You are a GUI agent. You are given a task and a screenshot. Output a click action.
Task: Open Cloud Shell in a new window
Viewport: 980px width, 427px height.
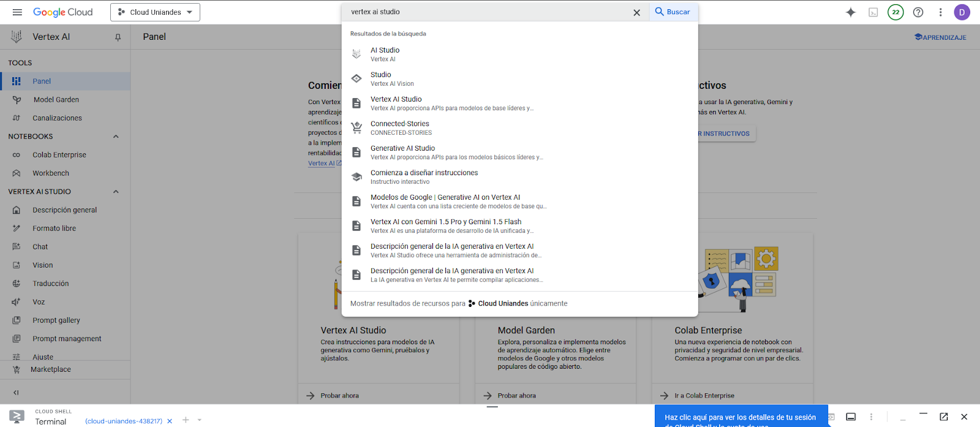[944, 417]
